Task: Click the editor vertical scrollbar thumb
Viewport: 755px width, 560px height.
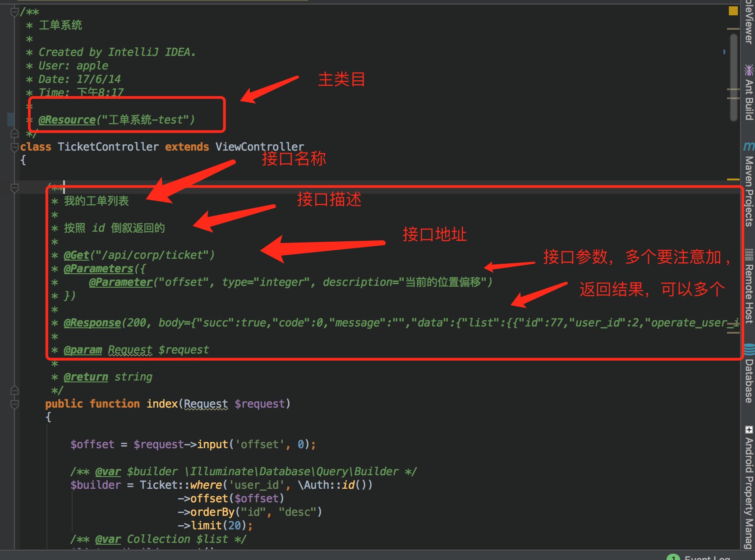Action: [734, 77]
